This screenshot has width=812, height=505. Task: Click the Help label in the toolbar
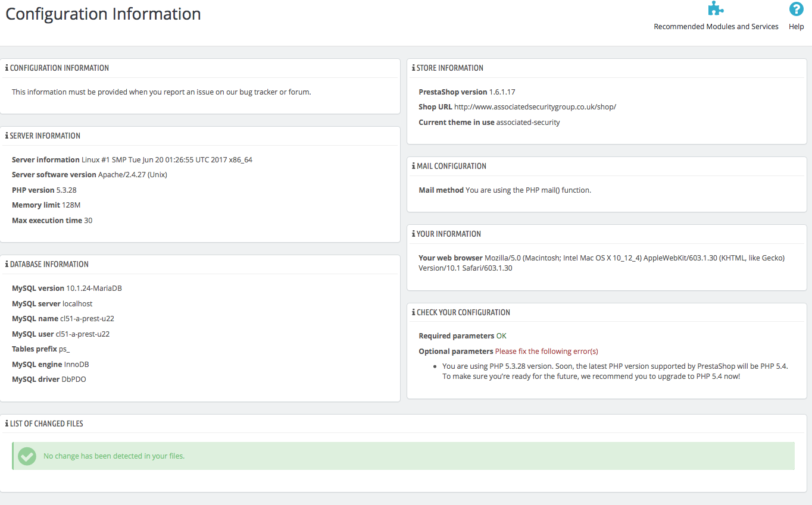pyautogui.click(x=797, y=27)
